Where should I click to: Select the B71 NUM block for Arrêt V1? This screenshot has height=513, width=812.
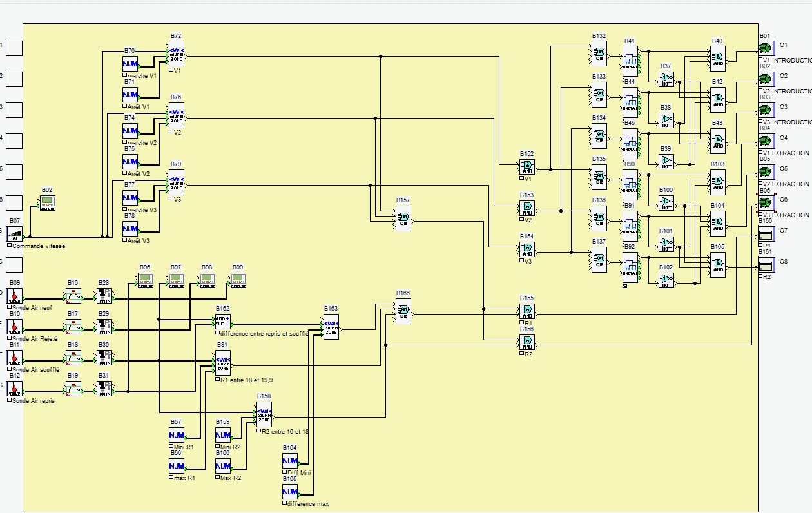point(130,95)
